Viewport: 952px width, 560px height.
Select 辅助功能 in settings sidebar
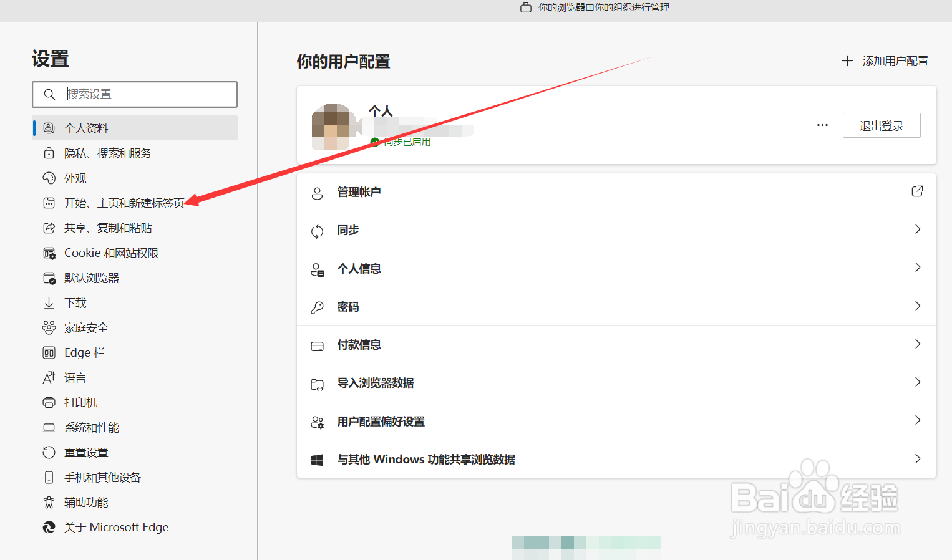135,502
